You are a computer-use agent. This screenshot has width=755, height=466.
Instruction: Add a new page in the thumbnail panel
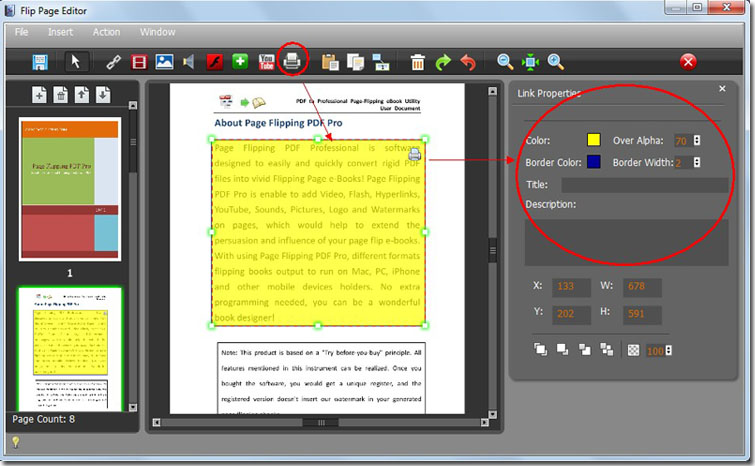click(x=39, y=95)
